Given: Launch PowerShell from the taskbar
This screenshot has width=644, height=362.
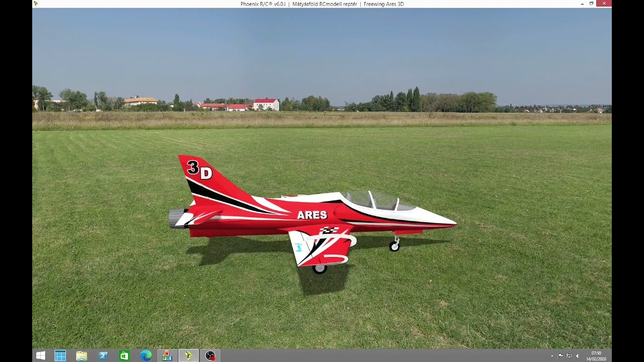Looking at the screenshot, I should (103, 355).
